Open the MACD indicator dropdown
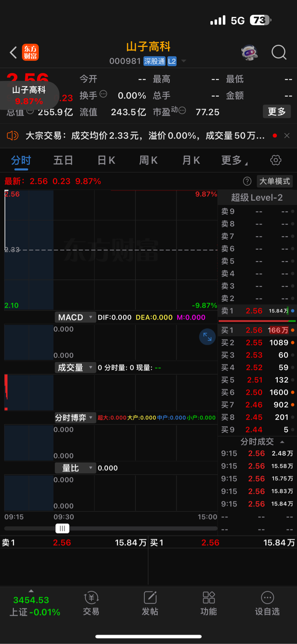The width and height of the screenshot is (297, 644). [x=75, y=317]
